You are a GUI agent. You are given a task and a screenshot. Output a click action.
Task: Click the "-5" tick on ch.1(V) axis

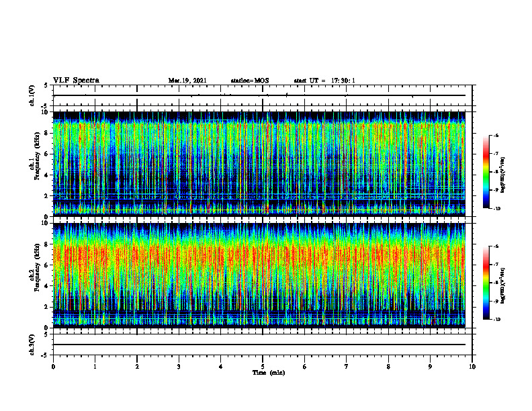45,106
